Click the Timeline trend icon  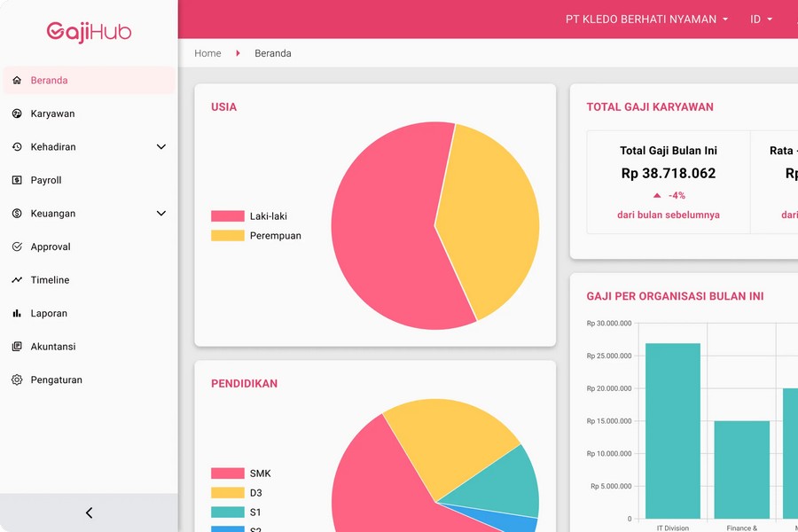point(17,280)
